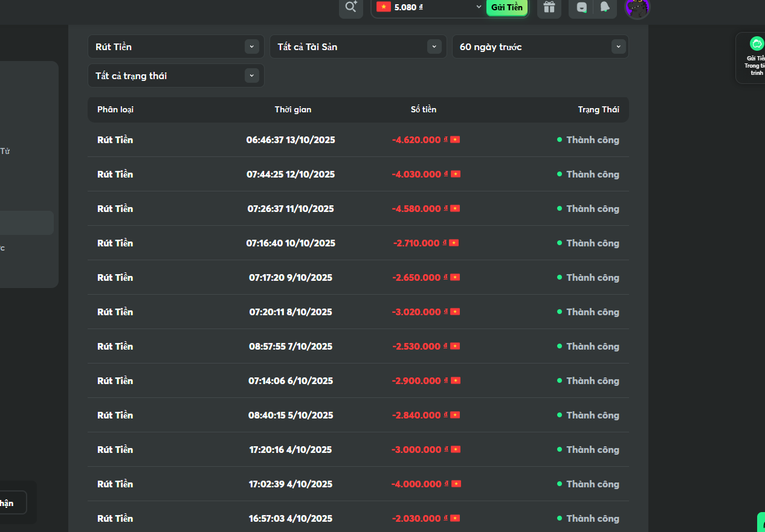Open the gift rewards icon
This screenshot has height=532, width=765.
tap(549, 7)
